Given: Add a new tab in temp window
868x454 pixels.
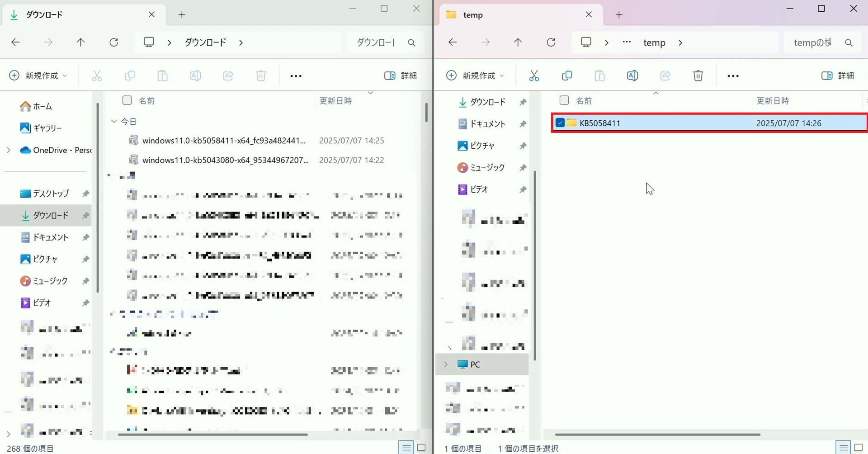Looking at the screenshot, I should coord(619,15).
